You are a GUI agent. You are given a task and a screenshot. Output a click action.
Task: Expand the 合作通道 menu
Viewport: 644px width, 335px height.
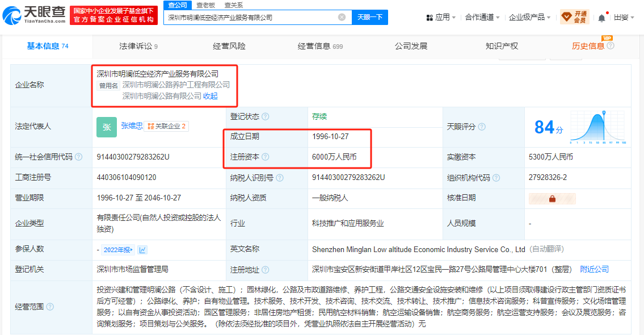click(482, 17)
